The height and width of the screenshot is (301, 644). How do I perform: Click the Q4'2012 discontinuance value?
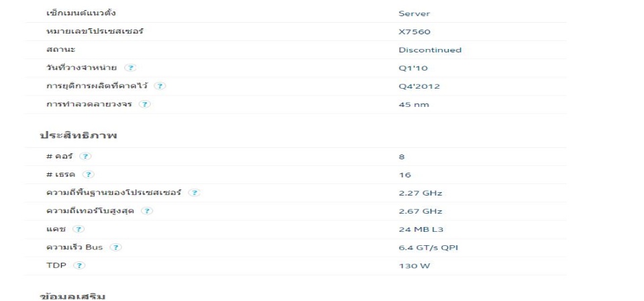(419, 87)
